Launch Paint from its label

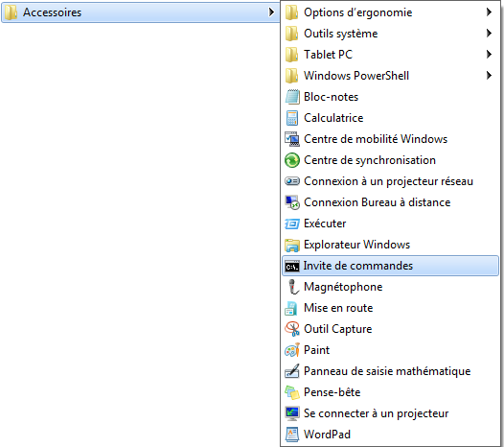317,350
